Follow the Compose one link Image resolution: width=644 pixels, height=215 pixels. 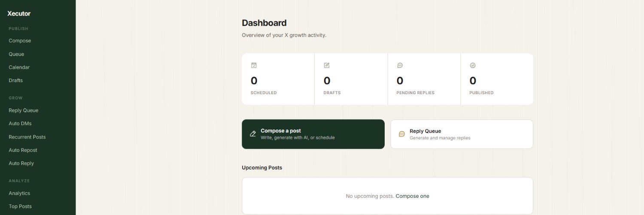coord(412,196)
